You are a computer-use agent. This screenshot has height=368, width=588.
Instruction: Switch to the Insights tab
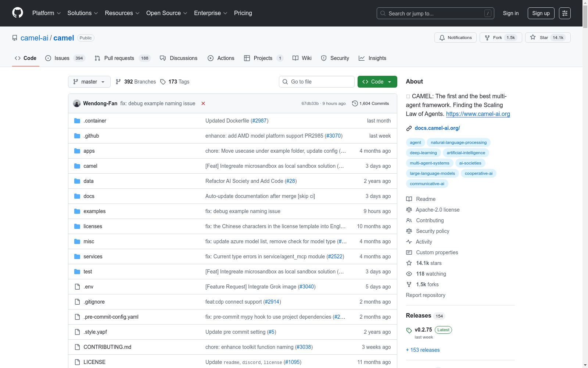pyautogui.click(x=372, y=58)
